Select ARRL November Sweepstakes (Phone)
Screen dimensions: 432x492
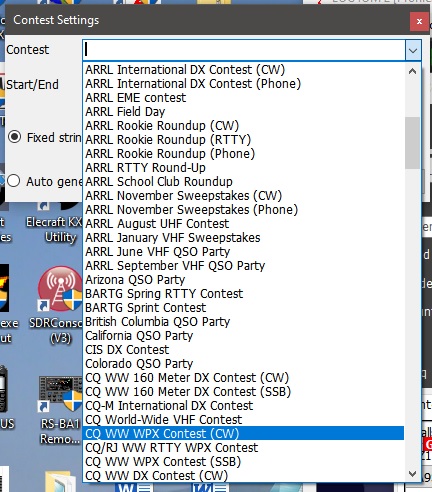tap(243, 210)
